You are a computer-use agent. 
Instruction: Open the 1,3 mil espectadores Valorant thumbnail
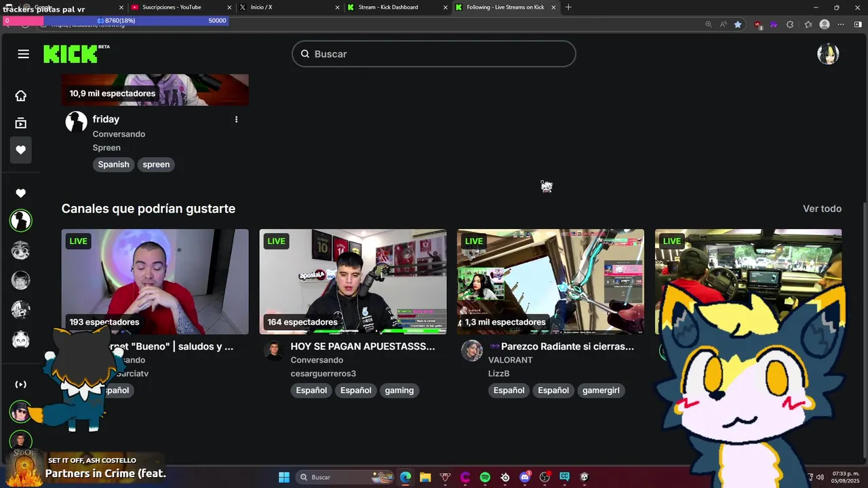click(x=551, y=282)
